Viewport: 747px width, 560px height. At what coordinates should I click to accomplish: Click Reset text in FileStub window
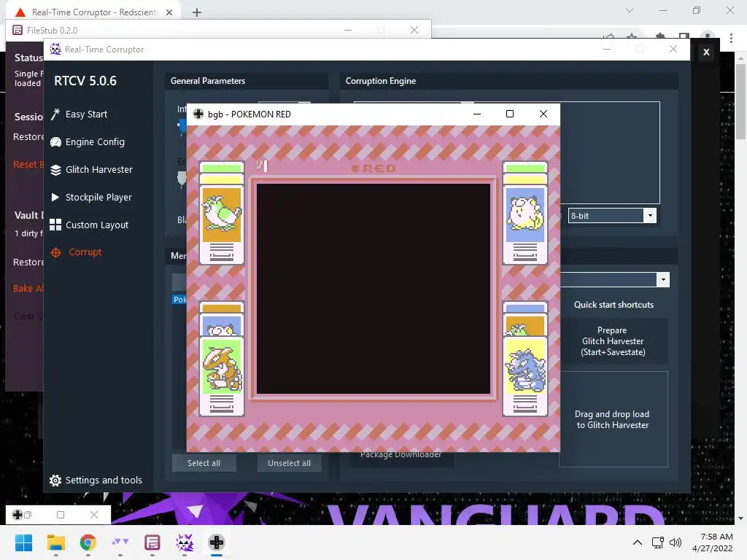[x=28, y=164]
